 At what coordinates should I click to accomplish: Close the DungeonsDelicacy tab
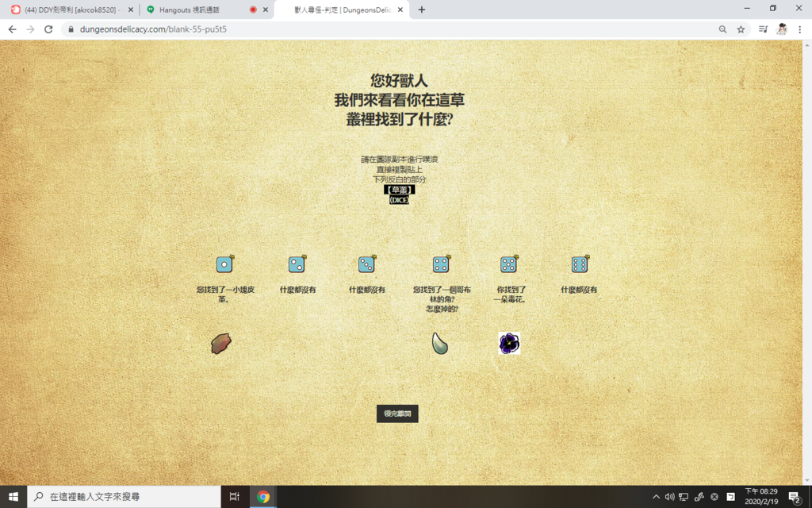[x=400, y=10]
